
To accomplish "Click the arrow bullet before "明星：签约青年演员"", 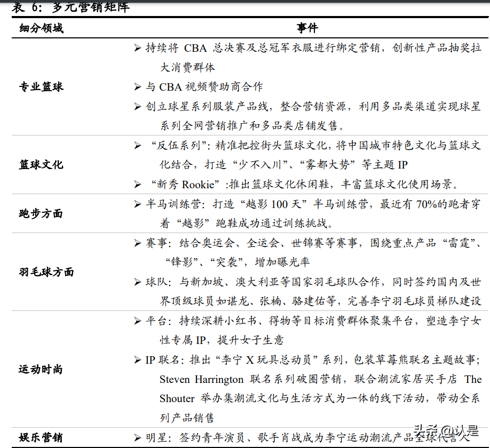I will [138, 438].
